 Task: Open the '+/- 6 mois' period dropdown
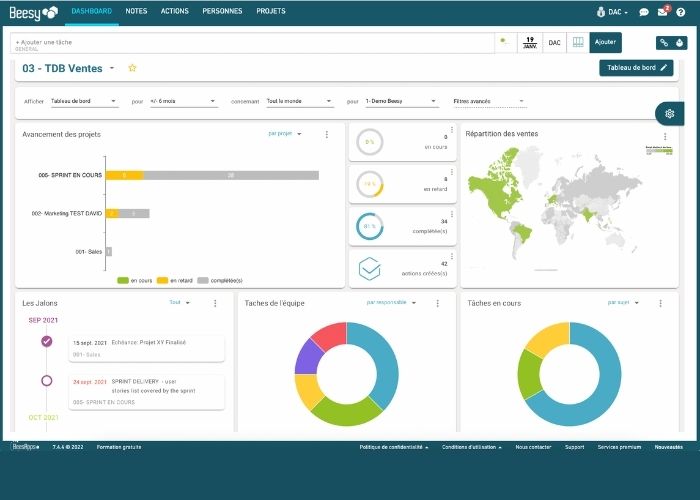click(183, 101)
